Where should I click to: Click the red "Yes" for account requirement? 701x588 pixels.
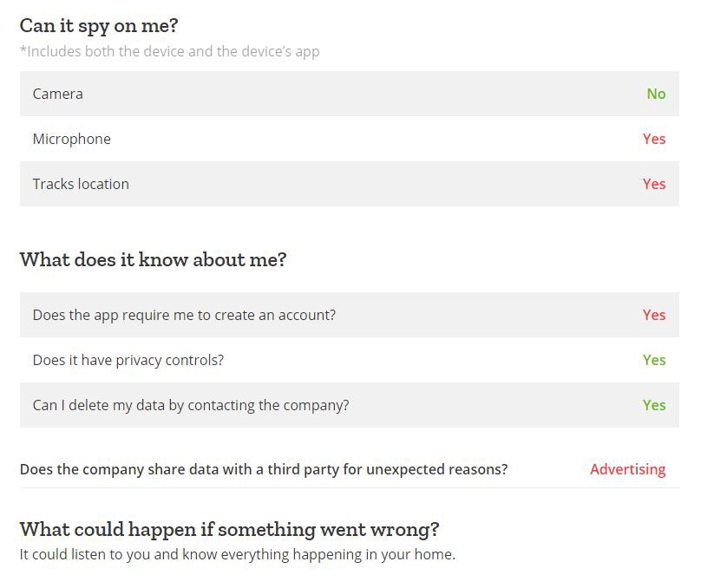click(x=654, y=315)
